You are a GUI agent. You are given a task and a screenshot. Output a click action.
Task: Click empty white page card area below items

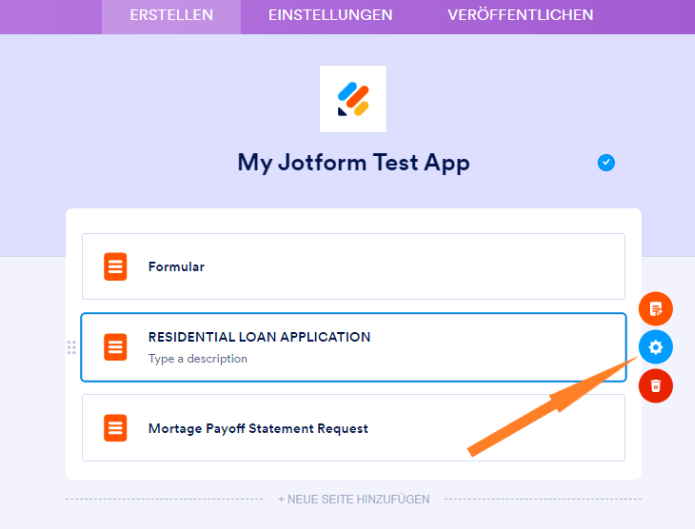coord(354,470)
